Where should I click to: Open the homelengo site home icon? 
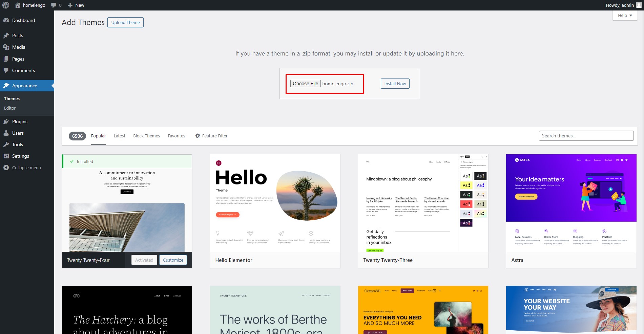pyautogui.click(x=18, y=5)
